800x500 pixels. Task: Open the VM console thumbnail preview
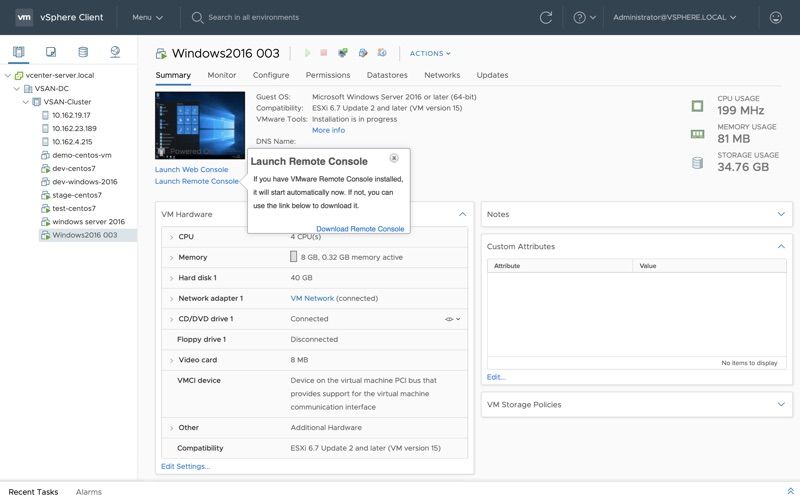(199, 126)
